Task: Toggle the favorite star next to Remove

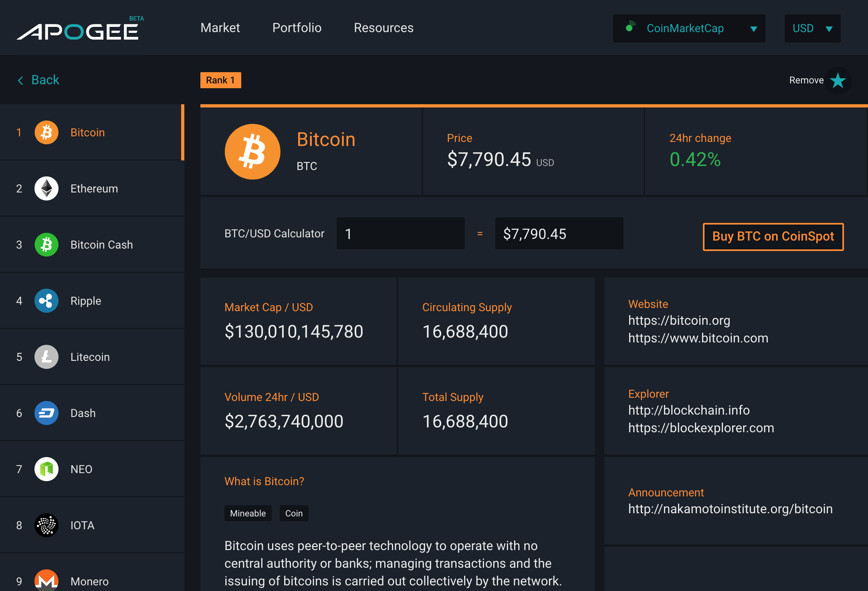Action: [x=838, y=80]
